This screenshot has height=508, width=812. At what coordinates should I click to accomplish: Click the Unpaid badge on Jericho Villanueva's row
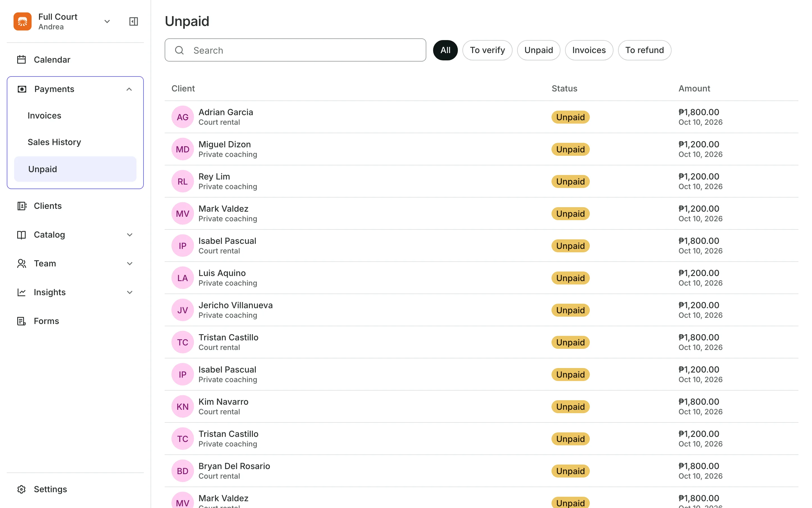pyautogui.click(x=570, y=310)
